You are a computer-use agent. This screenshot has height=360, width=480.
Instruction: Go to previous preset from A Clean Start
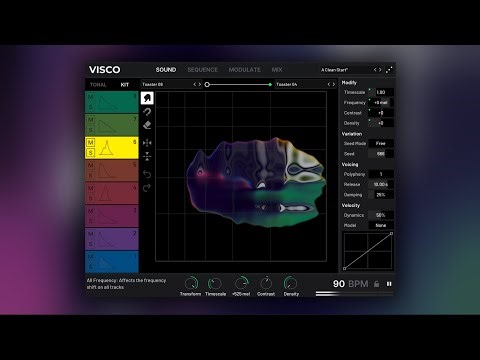pos(375,70)
